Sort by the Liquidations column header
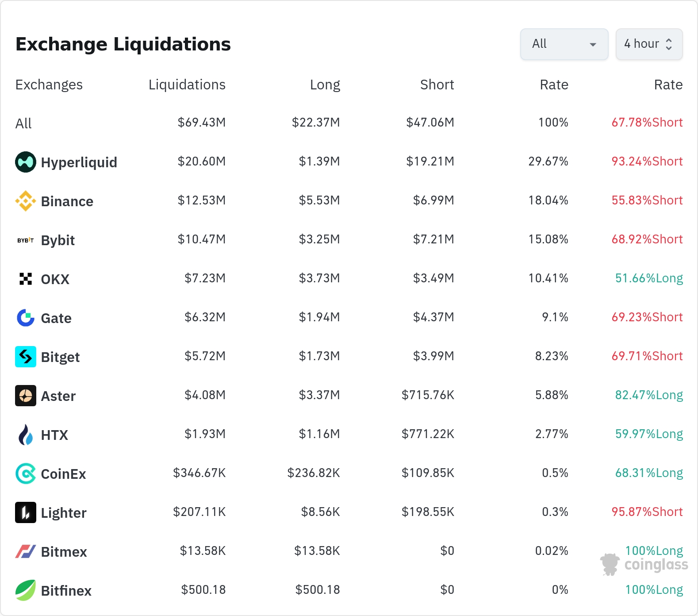Image resolution: width=698 pixels, height=616 pixels. pos(187,85)
